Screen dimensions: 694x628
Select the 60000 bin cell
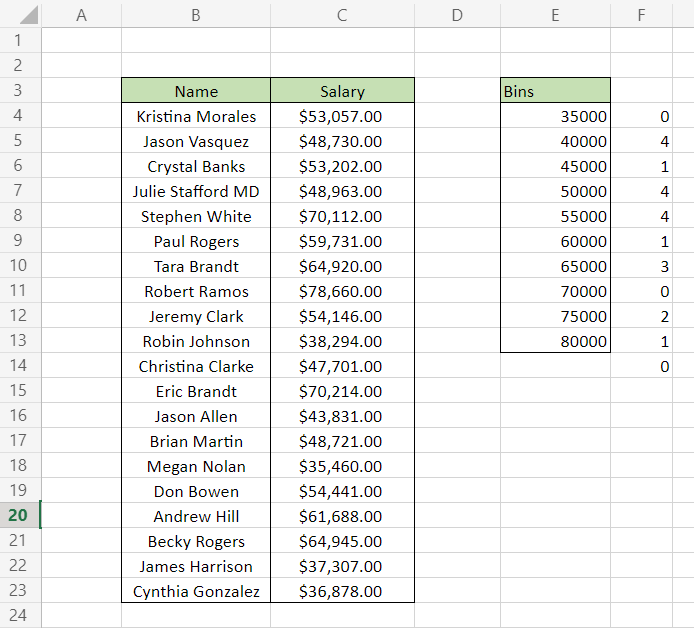point(555,241)
